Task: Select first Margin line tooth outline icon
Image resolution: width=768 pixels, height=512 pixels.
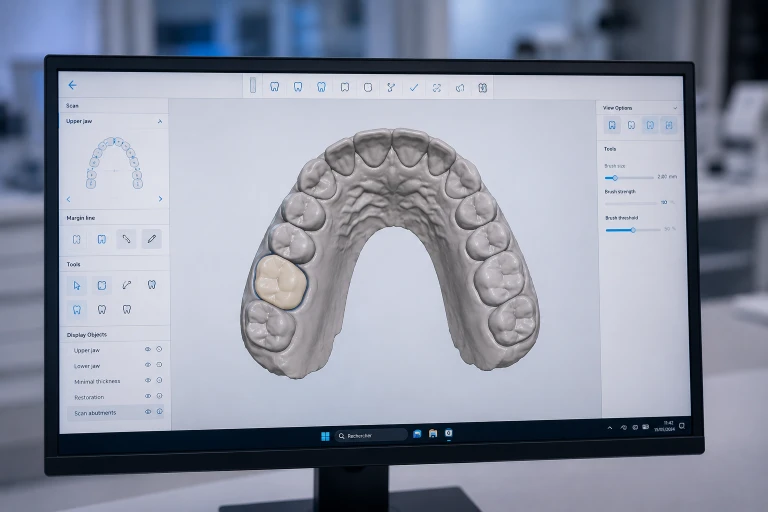Action: click(76, 239)
